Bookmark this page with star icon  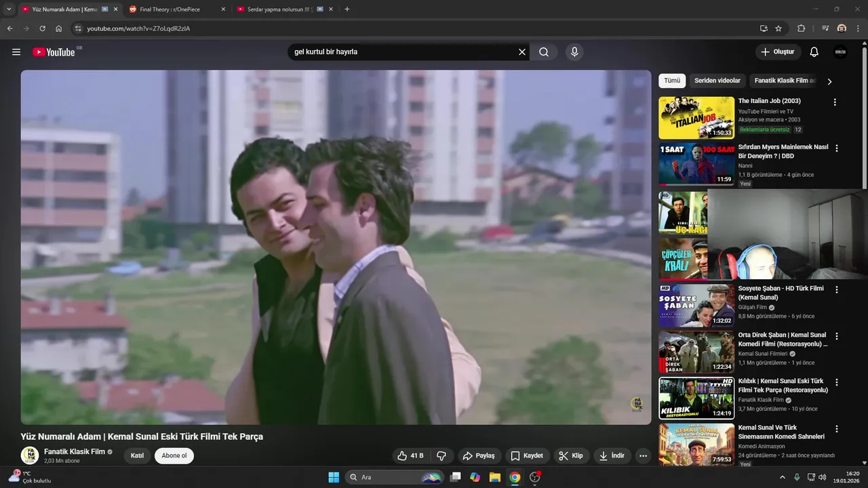[x=778, y=28]
